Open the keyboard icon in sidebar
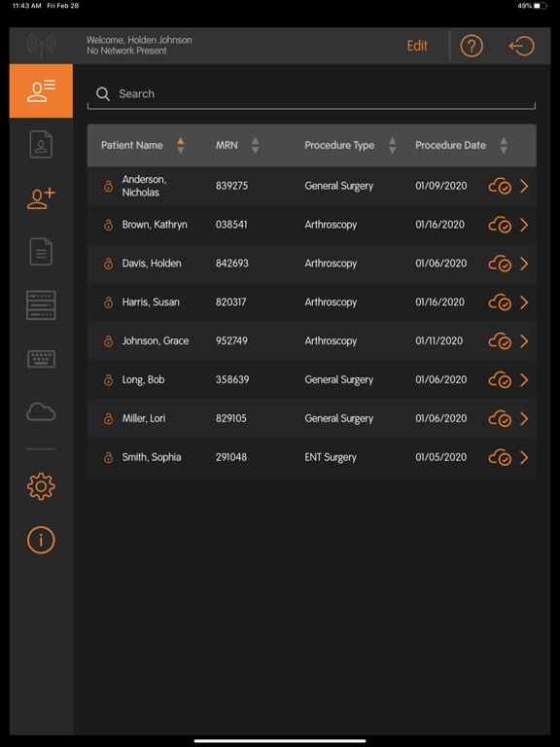Screen dimensions: 560x747 point(41,359)
